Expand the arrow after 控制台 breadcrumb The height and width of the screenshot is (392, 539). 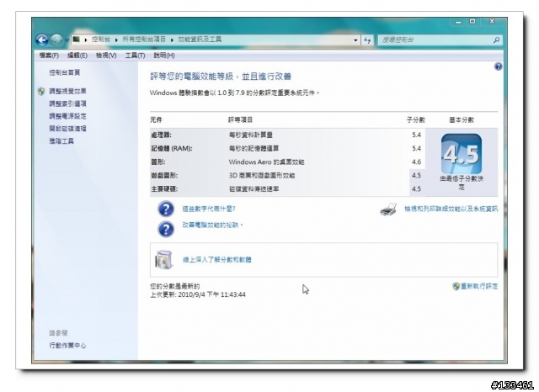(x=116, y=40)
